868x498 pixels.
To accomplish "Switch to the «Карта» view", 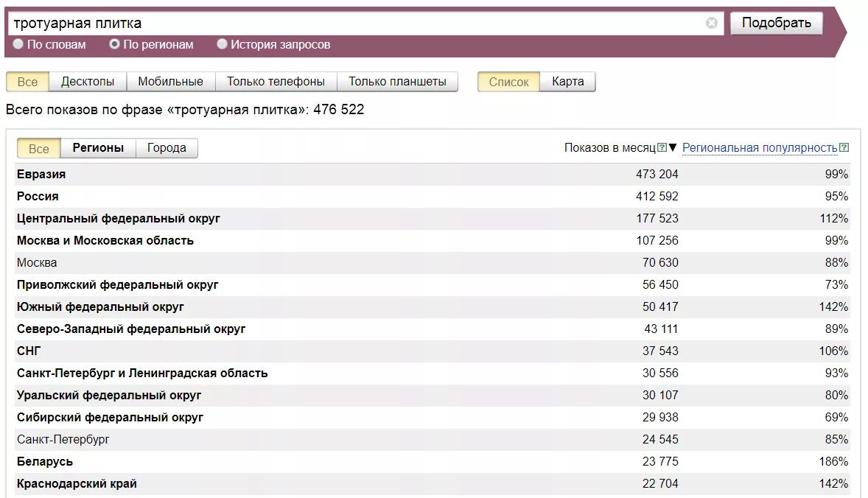I will [x=567, y=81].
